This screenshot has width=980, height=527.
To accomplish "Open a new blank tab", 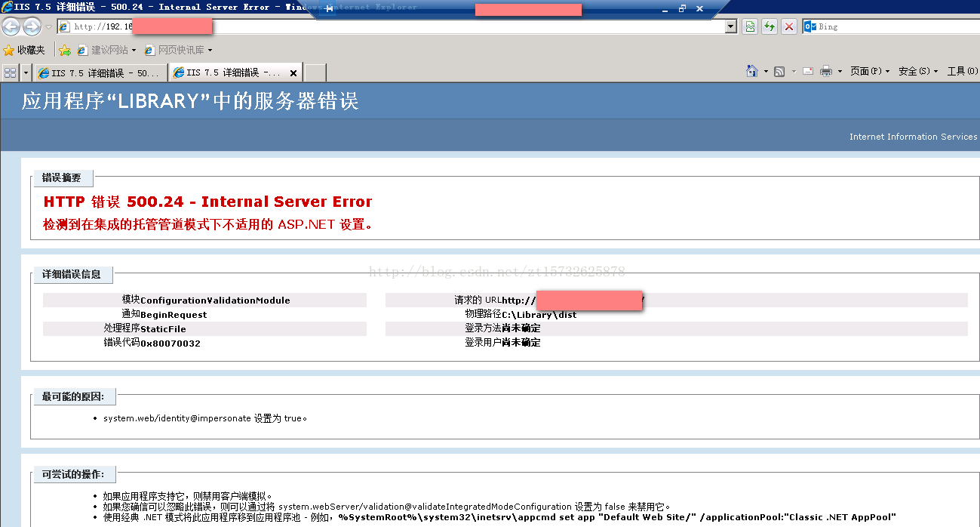I will point(315,72).
